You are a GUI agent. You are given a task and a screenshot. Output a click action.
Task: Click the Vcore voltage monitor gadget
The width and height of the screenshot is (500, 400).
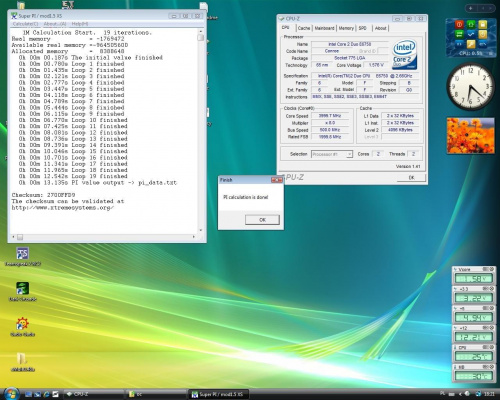click(473, 275)
